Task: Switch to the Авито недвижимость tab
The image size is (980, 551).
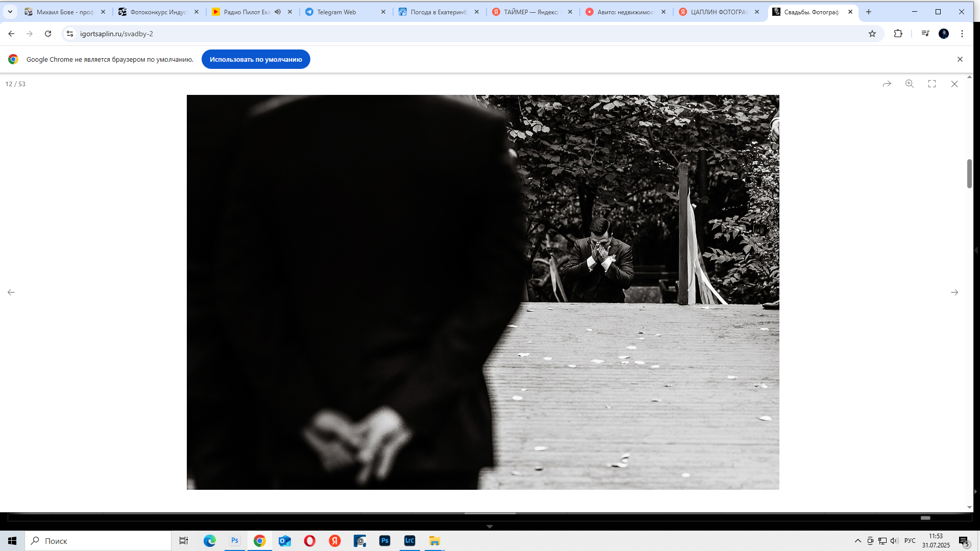Action: coord(625,12)
